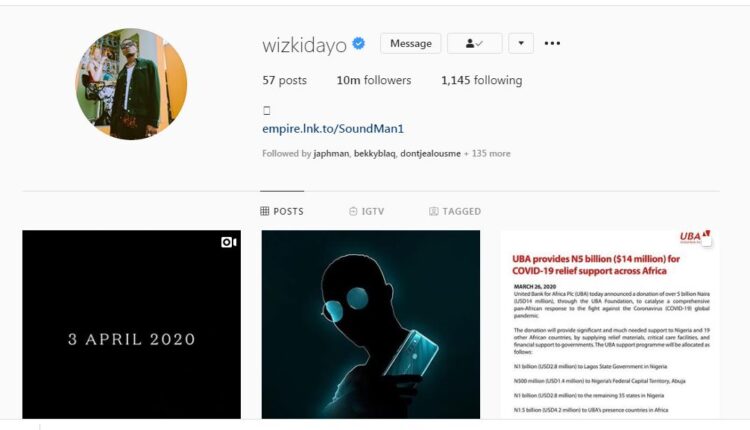750x430 pixels.
Task: Open the empire.lnk.to/SoundMan1 link
Action: pyautogui.click(x=333, y=129)
